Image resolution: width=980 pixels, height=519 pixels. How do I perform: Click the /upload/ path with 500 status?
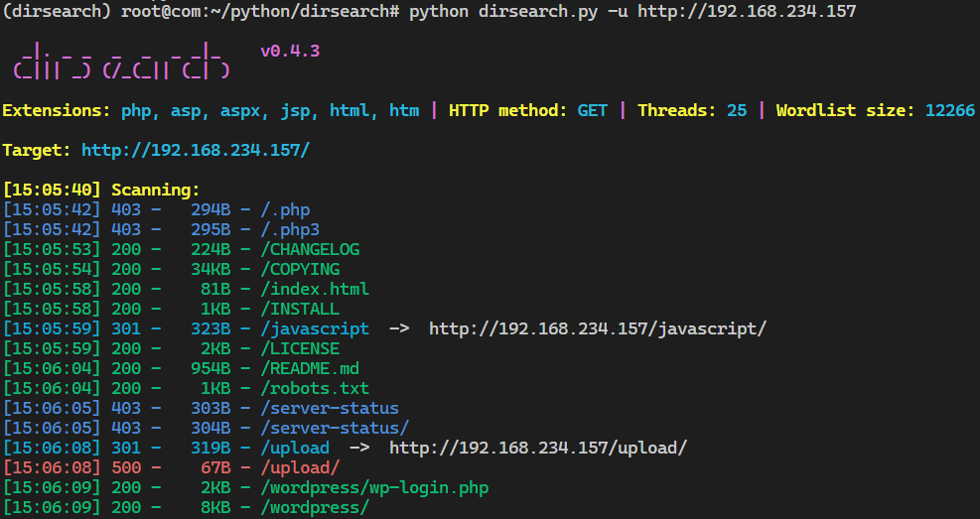300,468
